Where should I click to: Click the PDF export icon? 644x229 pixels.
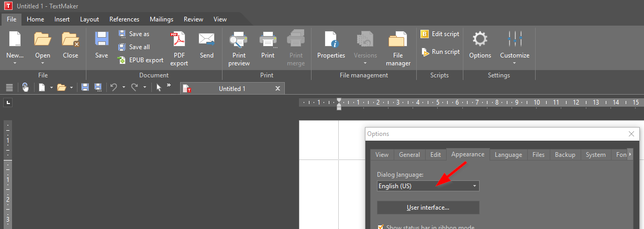(179, 40)
